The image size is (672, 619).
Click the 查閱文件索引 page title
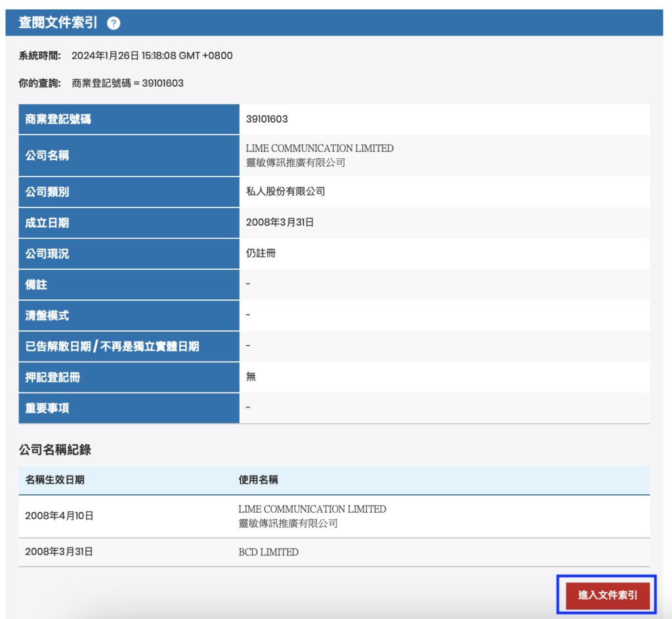[58, 23]
